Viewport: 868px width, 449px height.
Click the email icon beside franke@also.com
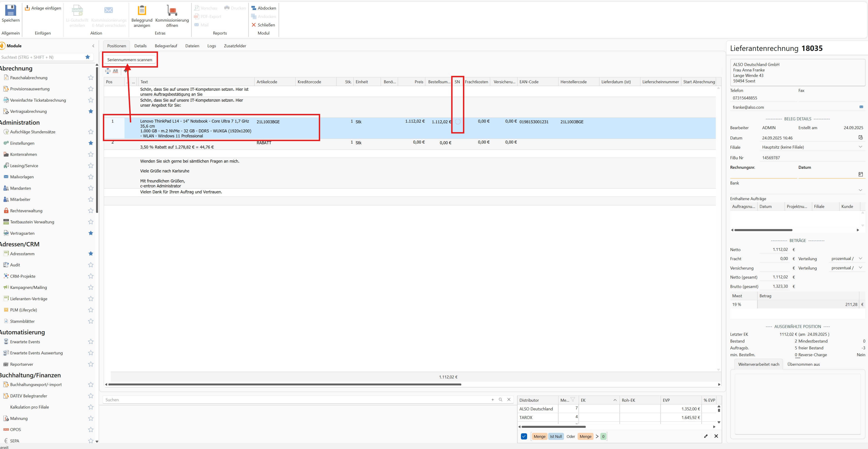861,107
